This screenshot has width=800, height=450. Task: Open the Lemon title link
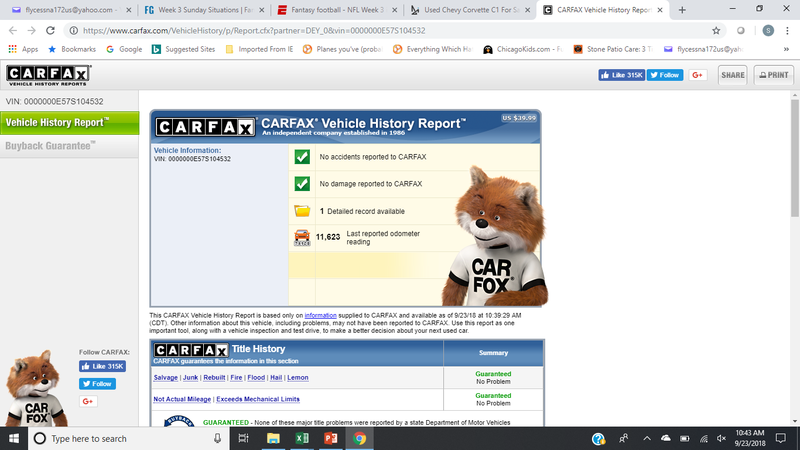297,378
